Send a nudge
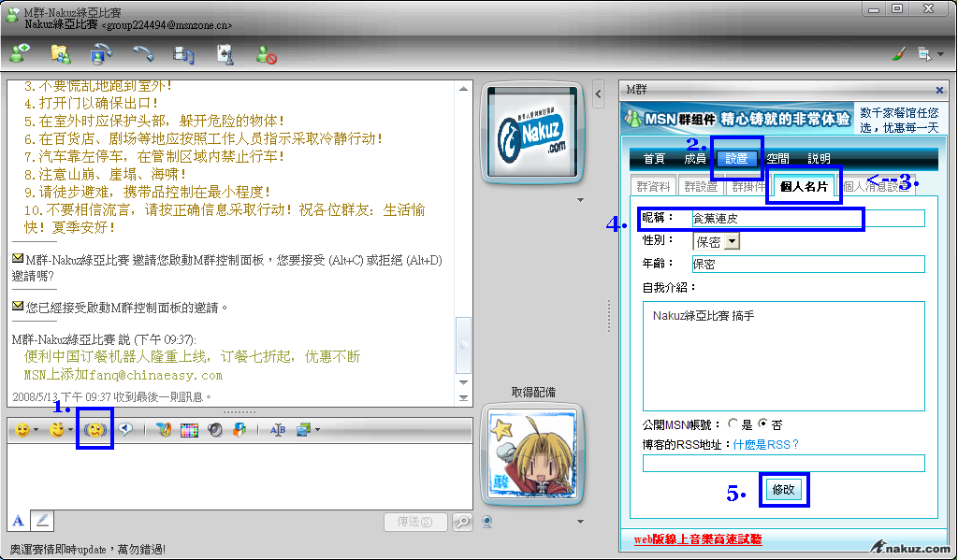The image size is (958, 560). click(95, 430)
